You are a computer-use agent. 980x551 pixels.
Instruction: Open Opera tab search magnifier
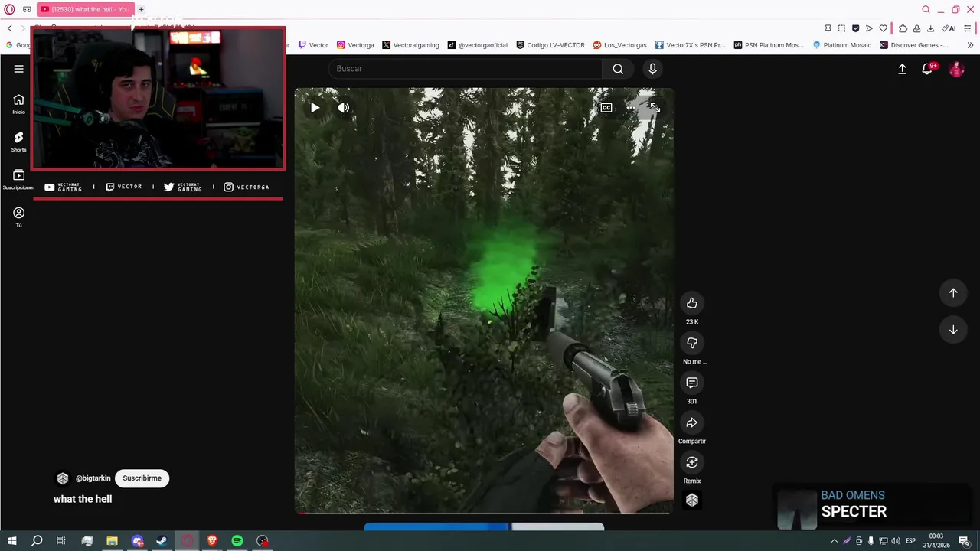926,9
